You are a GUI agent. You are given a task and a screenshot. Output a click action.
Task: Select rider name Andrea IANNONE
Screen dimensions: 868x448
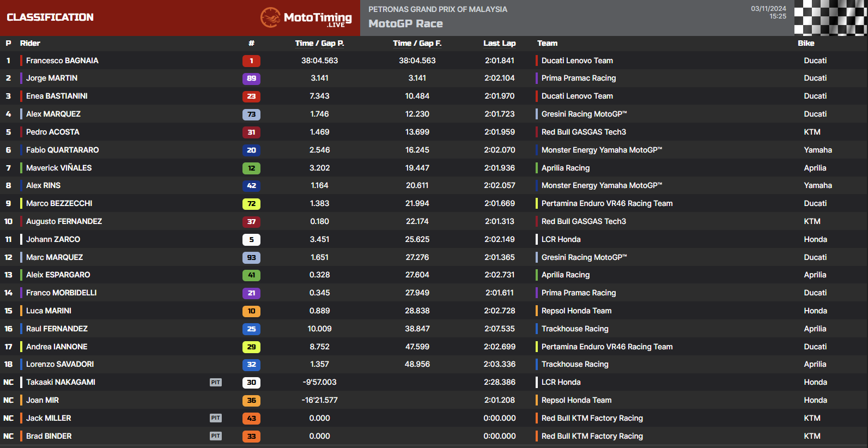[57, 347]
